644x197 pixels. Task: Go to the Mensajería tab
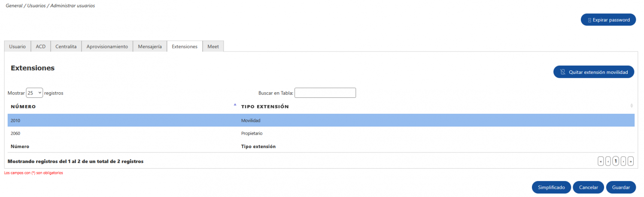(150, 46)
